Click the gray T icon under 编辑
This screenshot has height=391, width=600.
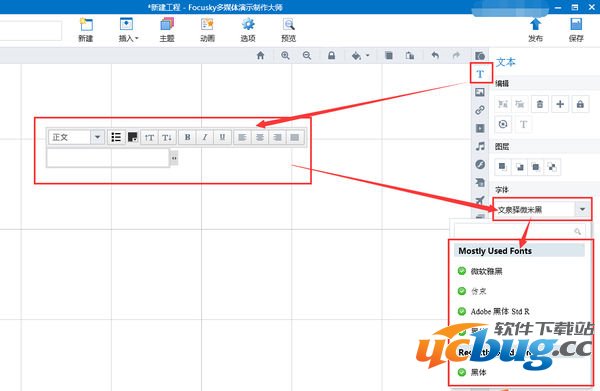523,124
